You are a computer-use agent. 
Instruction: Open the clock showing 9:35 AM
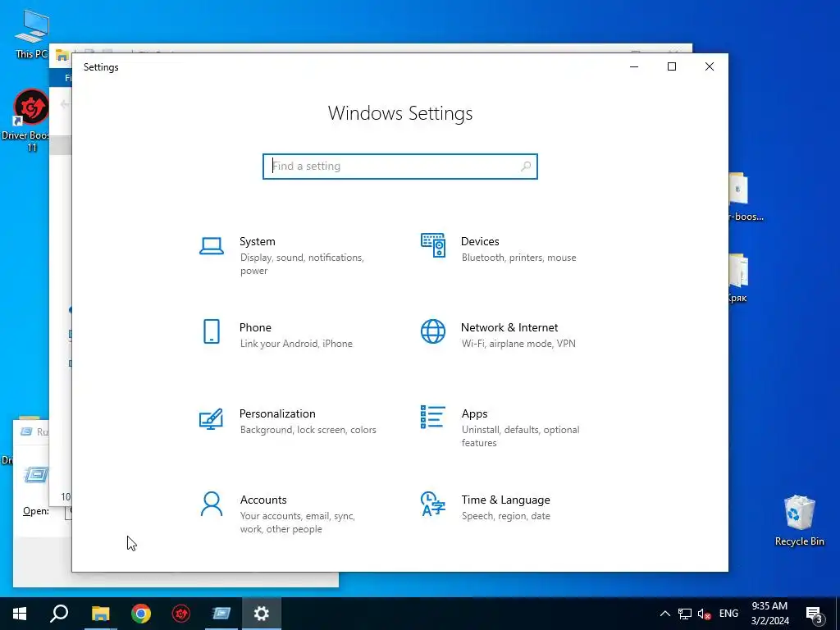point(769,614)
